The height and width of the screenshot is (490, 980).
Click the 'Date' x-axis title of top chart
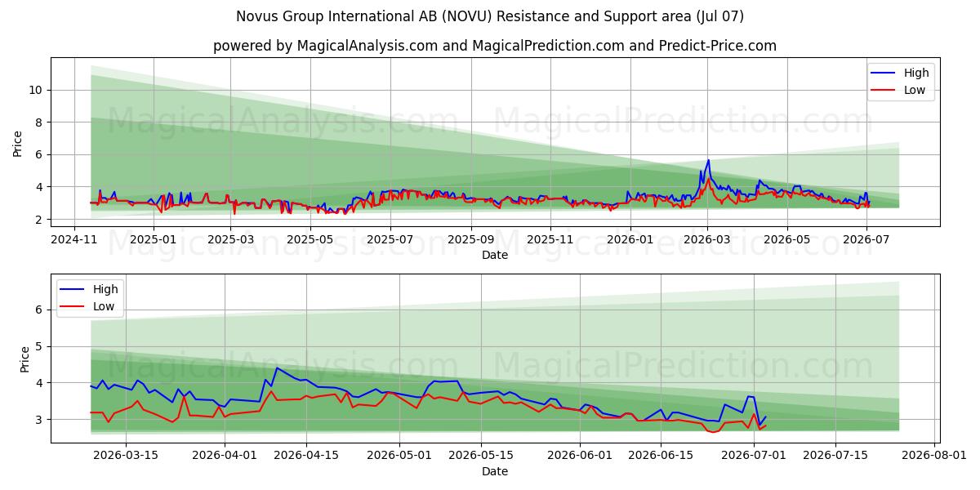tap(495, 255)
